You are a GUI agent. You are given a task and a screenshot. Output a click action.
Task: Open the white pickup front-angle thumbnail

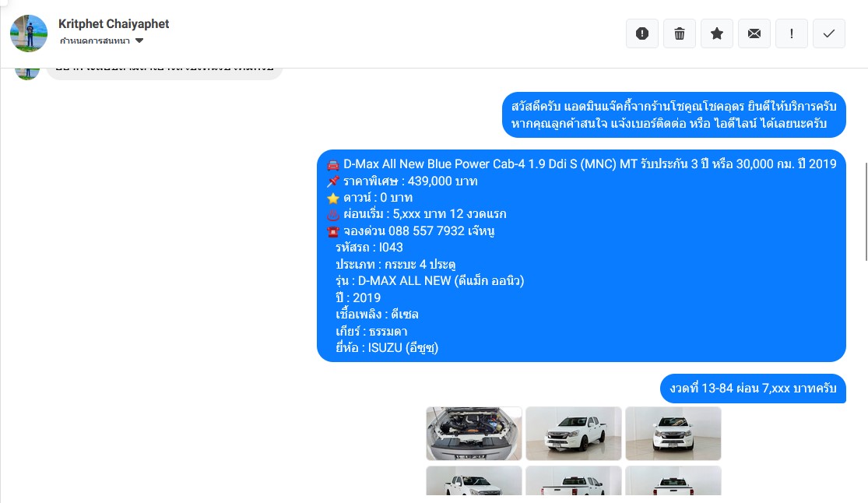[x=574, y=433]
